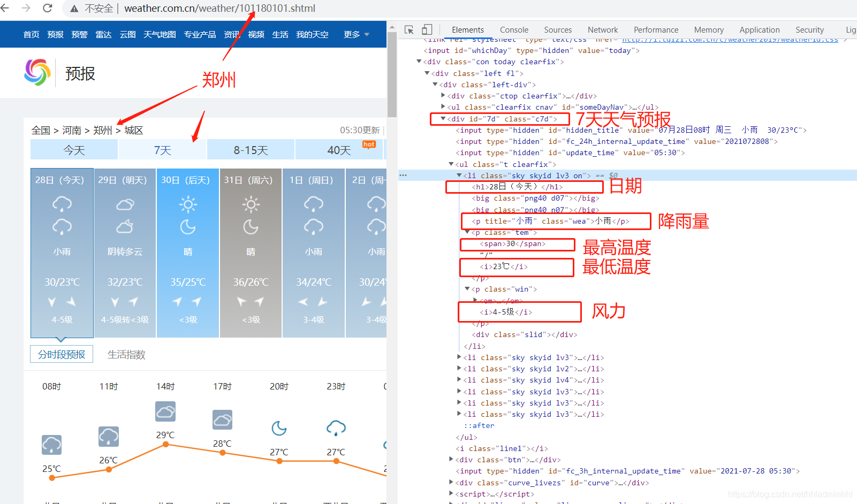857x504 pixels.
Task: Click the cloudy icon above 28℃ at 17时
Action: [222, 420]
